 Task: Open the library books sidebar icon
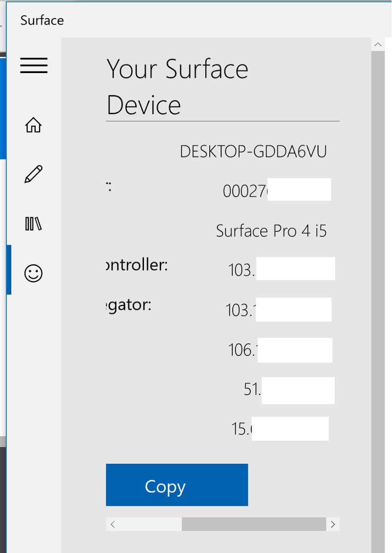(x=33, y=224)
